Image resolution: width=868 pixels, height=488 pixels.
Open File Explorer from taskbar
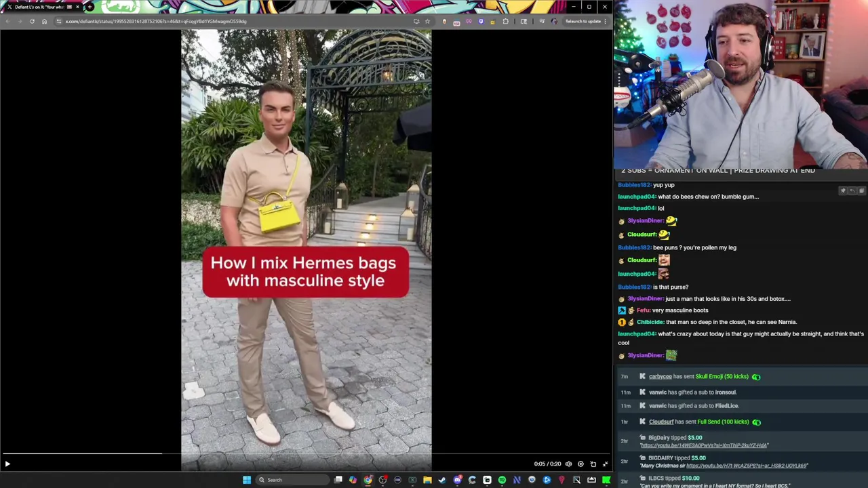point(427,480)
